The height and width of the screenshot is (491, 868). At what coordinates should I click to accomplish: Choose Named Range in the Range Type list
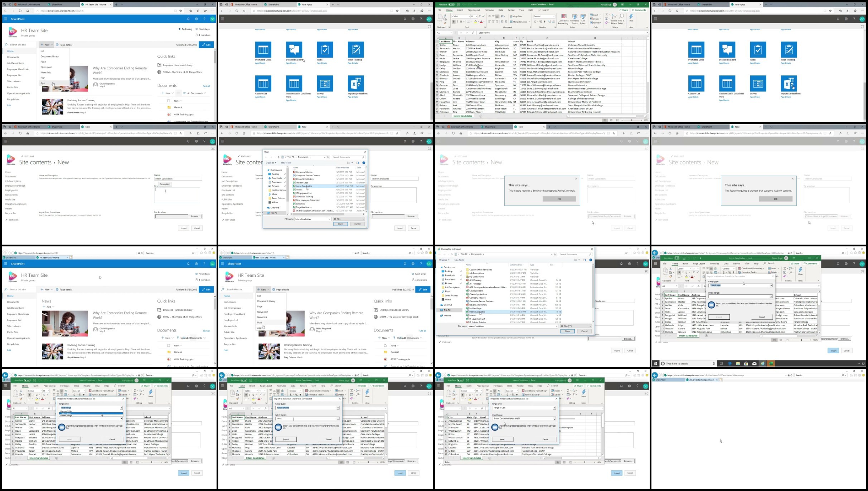(66, 416)
